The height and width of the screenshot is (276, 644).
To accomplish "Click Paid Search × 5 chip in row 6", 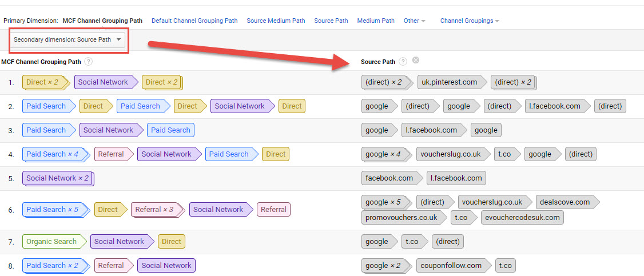I will [52, 210].
